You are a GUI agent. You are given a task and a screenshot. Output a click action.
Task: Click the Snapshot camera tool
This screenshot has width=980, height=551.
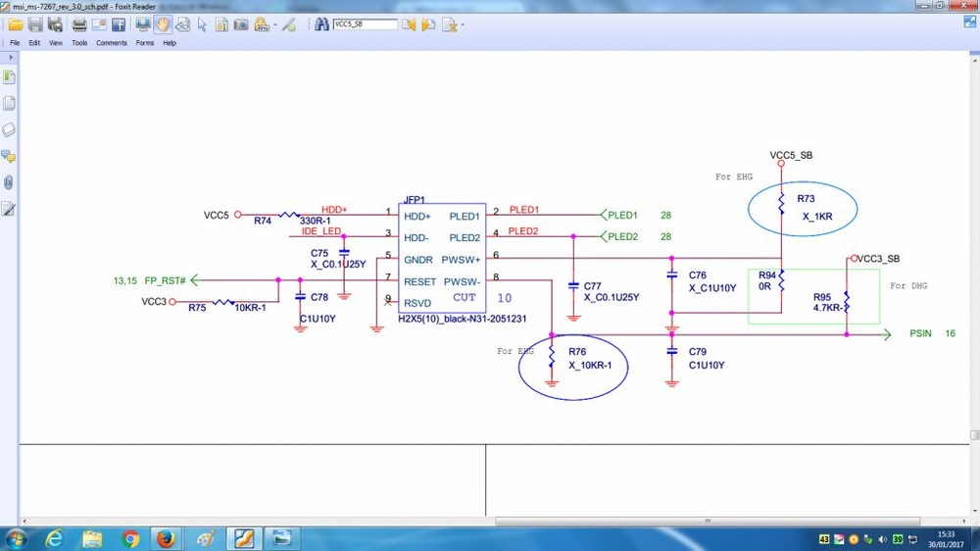241,24
